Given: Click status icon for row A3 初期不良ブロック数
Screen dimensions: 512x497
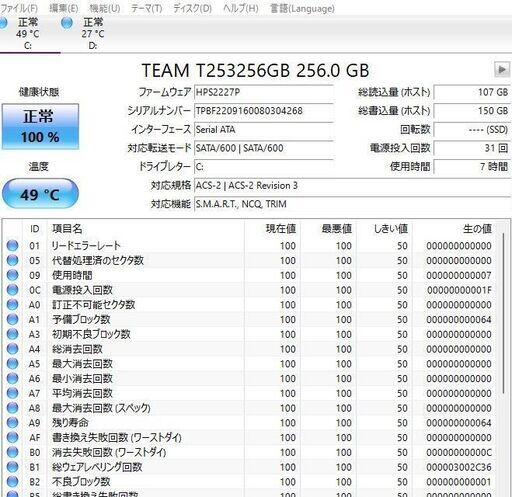Looking at the screenshot, I should [x=12, y=334].
